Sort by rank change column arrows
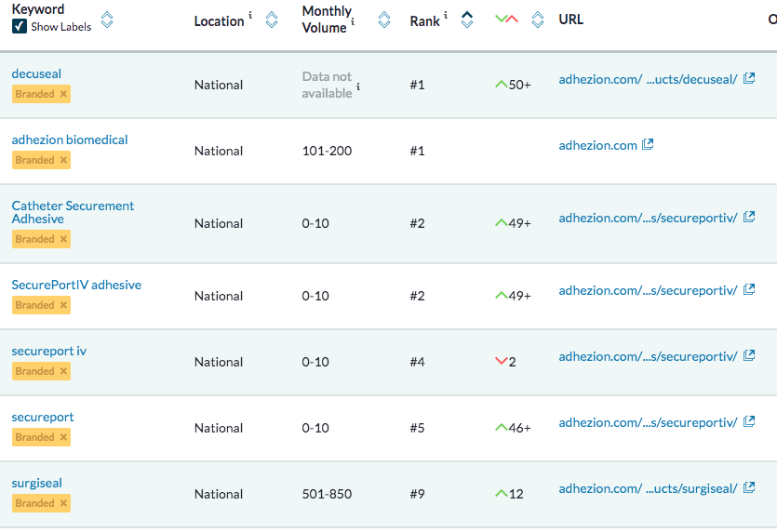 (x=537, y=20)
